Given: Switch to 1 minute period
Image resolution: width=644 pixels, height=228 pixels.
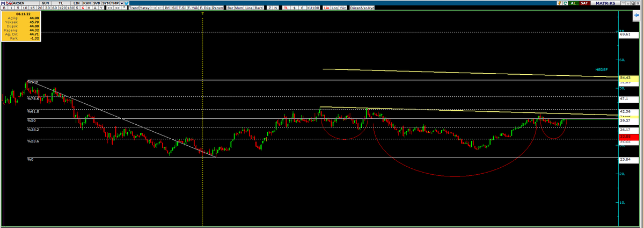Looking at the screenshot, I should 11,8.
